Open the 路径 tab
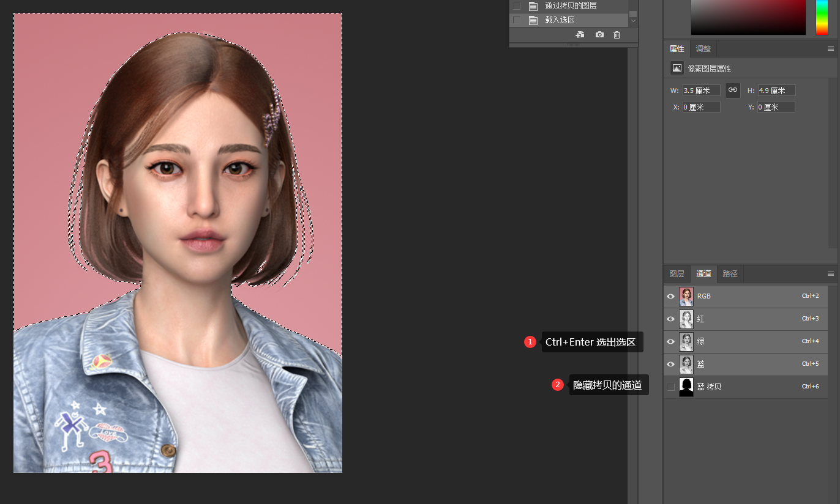The height and width of the screenshot is (504, 840). (x=730, y=274)
